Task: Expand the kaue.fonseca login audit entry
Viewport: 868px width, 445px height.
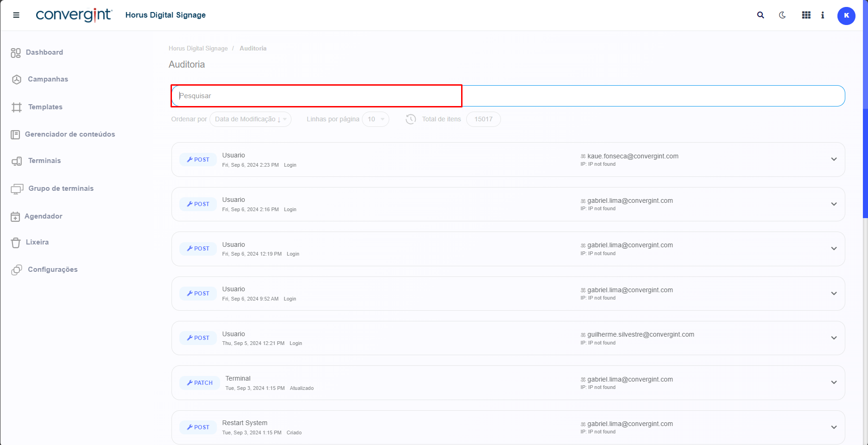Action: point(834,159)
